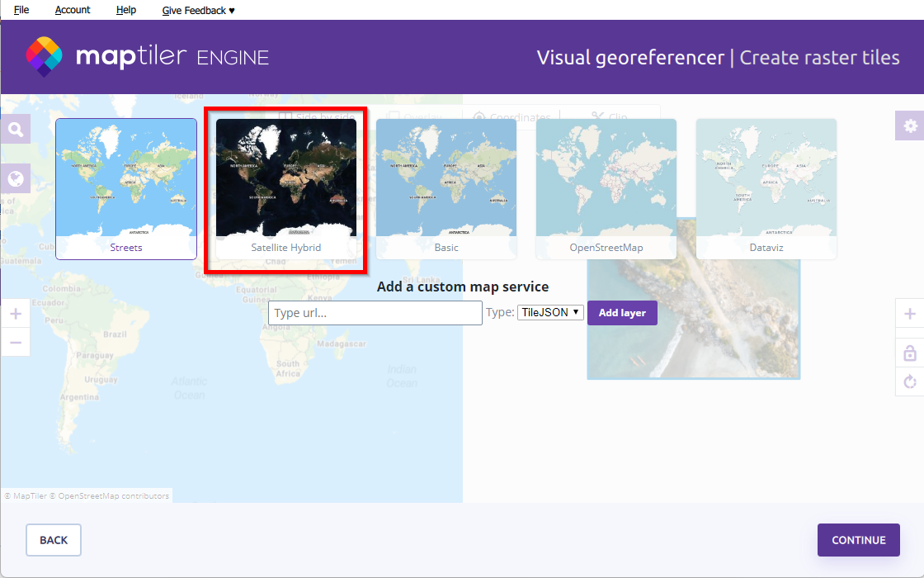Select the Coordinates radio option
924x578 pixels.
480,117
